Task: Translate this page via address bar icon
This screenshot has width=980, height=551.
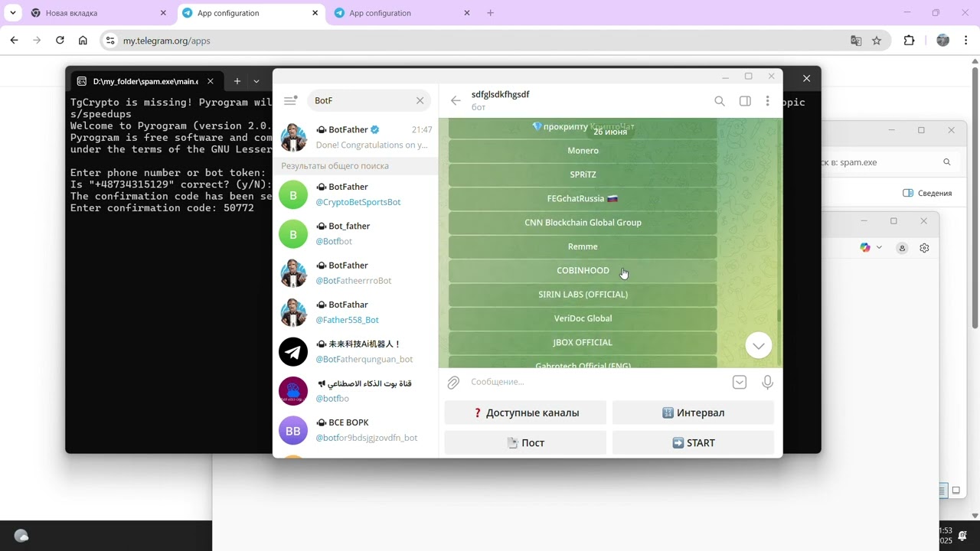Action: [856, 41]
